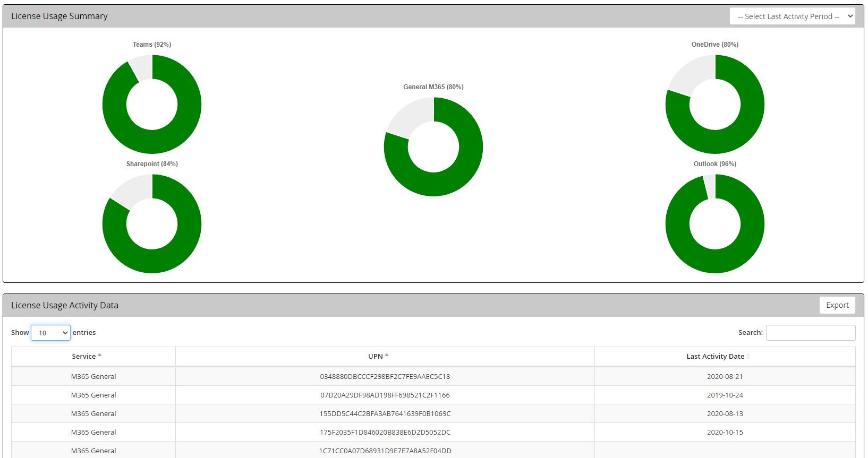Image resolution: width=868 pixels, height=458 pixels.
Task: Sort table by Service column header
Action: coord(93,357)
